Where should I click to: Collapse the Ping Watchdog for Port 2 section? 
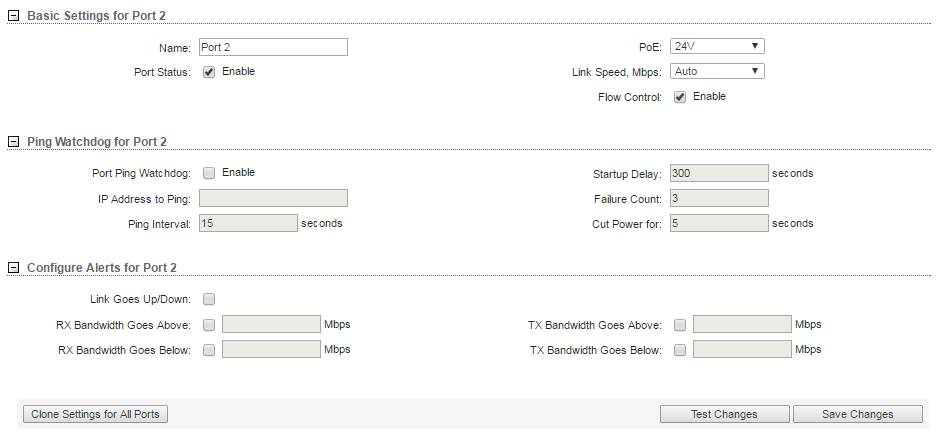[x=13, y=142]
